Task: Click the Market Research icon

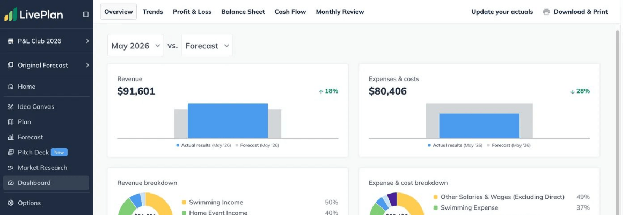Action: coord(11,168)
